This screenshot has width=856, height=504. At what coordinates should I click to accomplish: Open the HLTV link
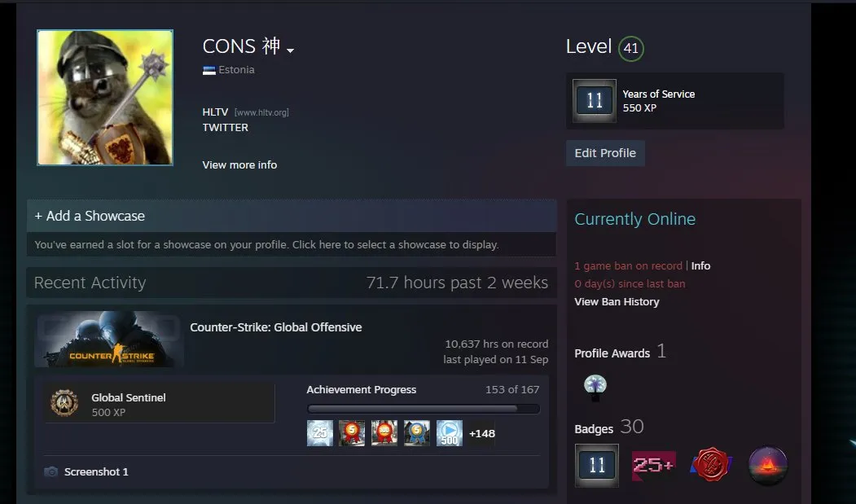(x=215, y=112)
